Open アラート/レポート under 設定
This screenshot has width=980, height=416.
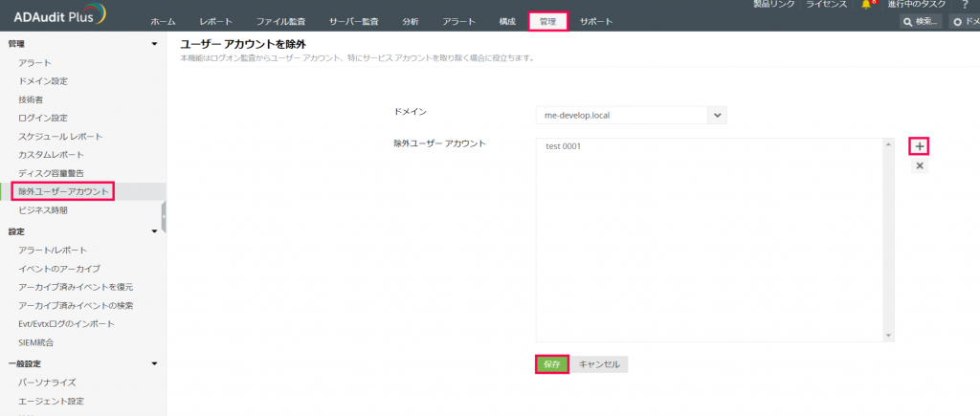pyautogui.click(x=51, y=251)
